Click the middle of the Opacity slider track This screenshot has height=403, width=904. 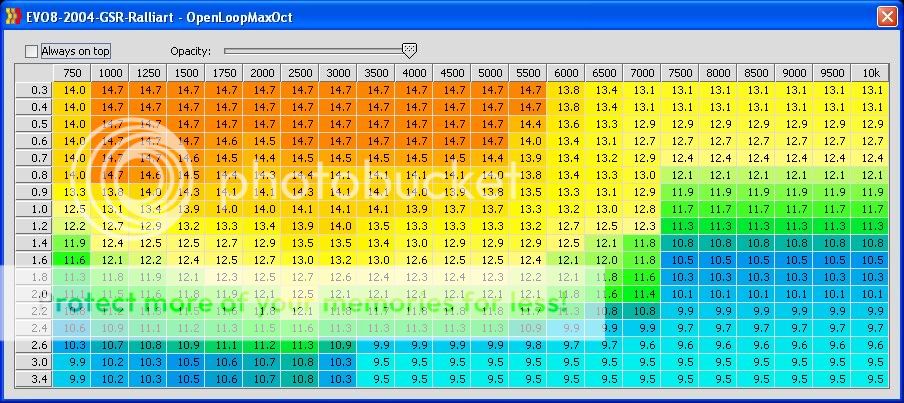(316, 50)
